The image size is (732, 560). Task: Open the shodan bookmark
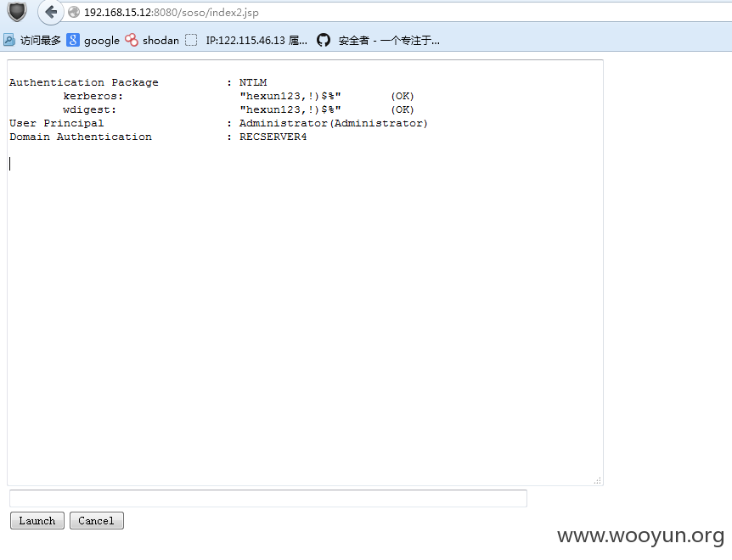click(x=152, y=41)
